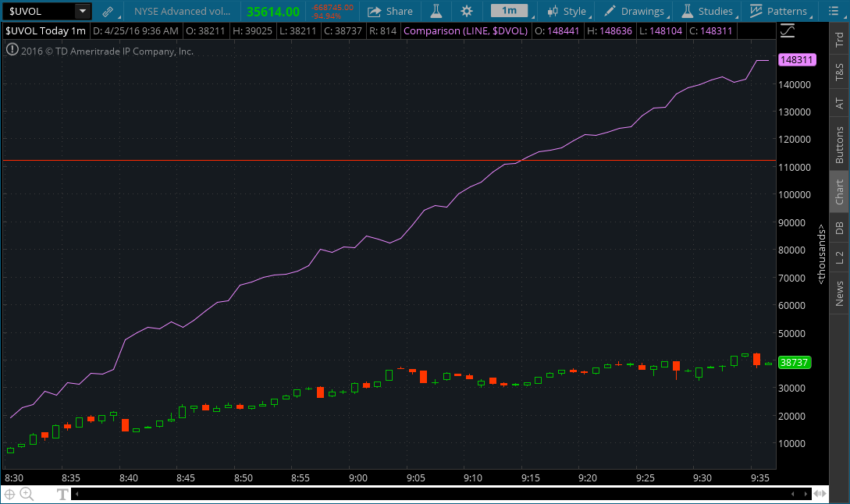
Task: Switch to the L2 sidebar tab
Action: [839, 257]
